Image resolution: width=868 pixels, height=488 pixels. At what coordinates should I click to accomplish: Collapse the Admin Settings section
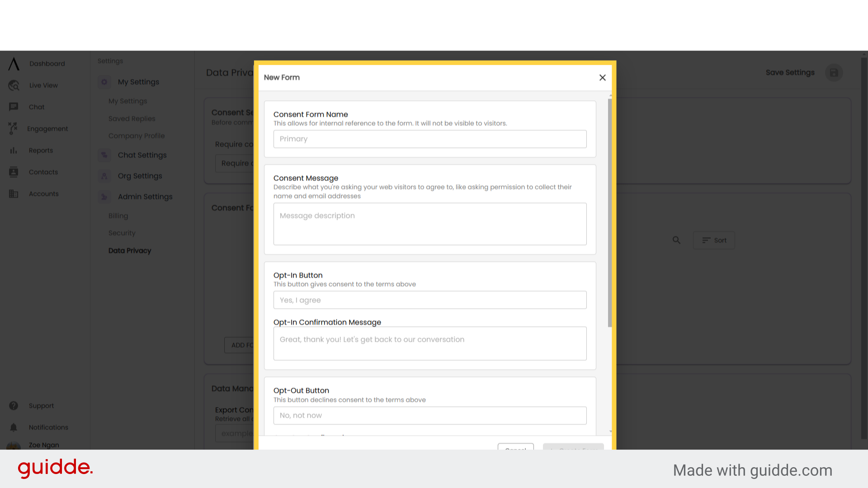tap(145, 197)
